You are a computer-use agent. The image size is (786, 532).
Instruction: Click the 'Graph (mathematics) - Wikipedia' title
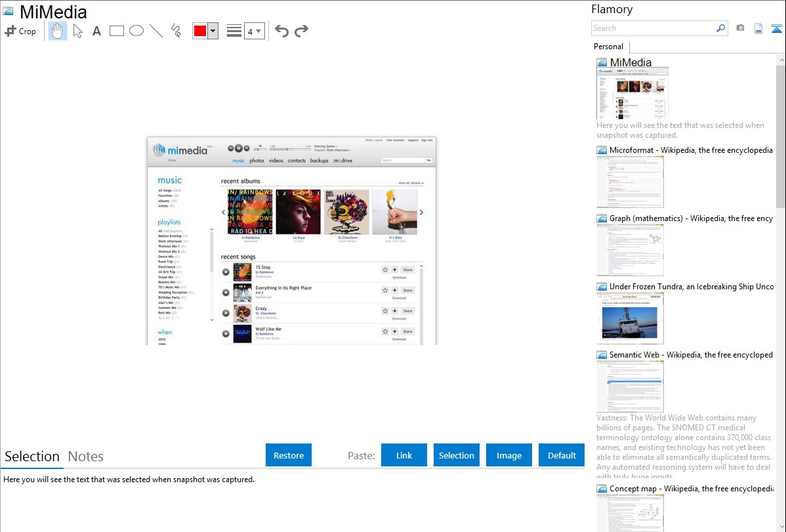click(691, 218)
